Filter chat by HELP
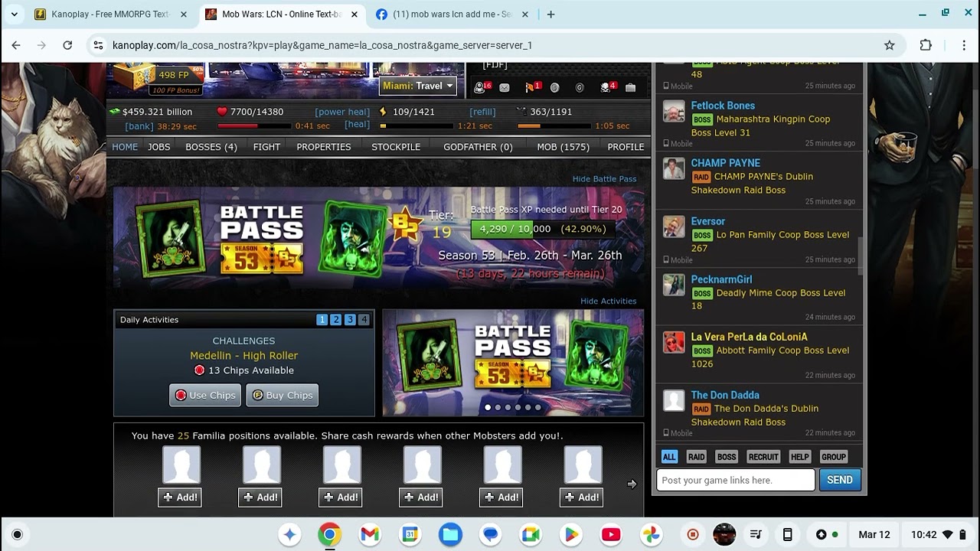 tap(799, 457)
